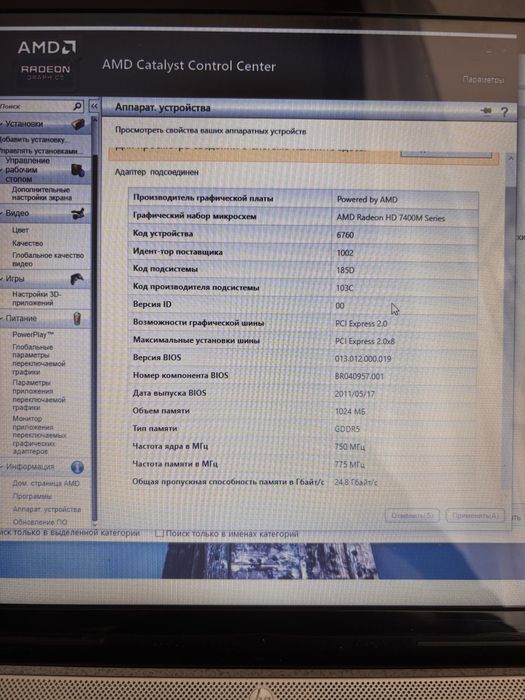
Task: Open Добавить установку item
Action: pos(34,140)
